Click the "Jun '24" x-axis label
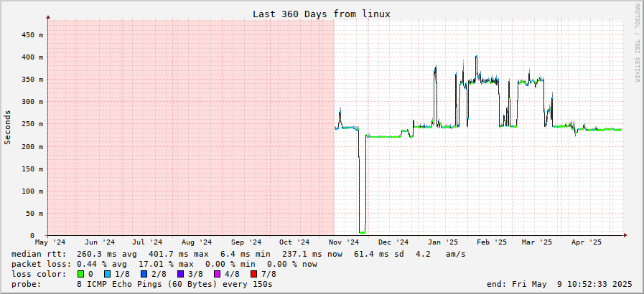The height and width of the screenshot is (294, 644). [101, 242]
